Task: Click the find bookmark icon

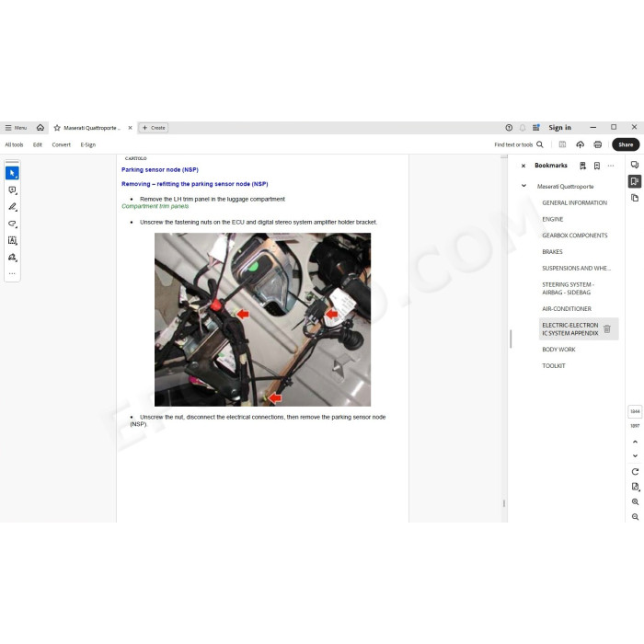Action: [582, 166]
